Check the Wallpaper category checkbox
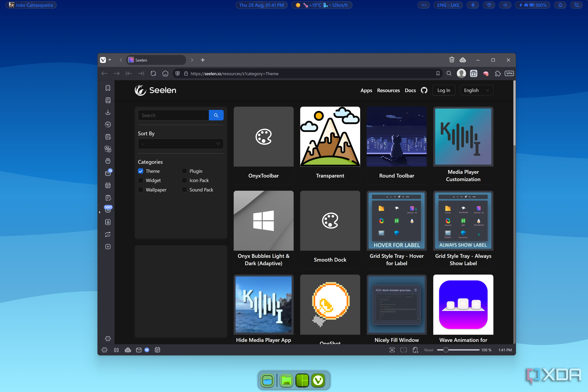This screenshot has height=392, width=588. pyautogui.click(x=141, y=190)
